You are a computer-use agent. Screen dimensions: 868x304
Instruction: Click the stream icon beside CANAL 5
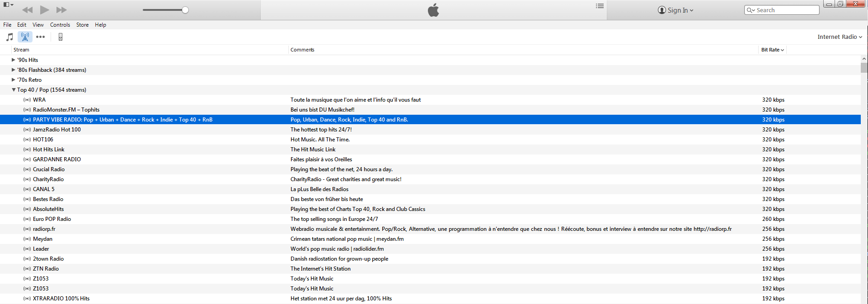pyautogui.click(x=27, y=189)
